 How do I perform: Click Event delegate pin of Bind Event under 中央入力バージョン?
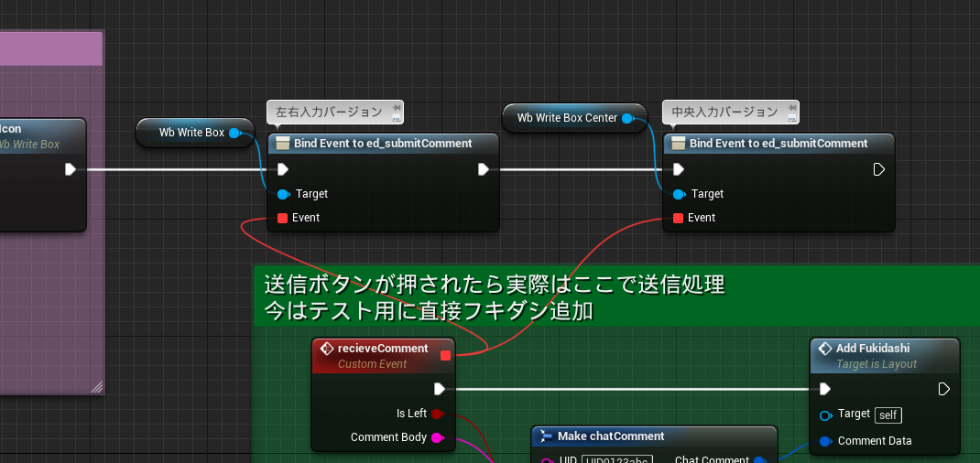click(678, 218)
